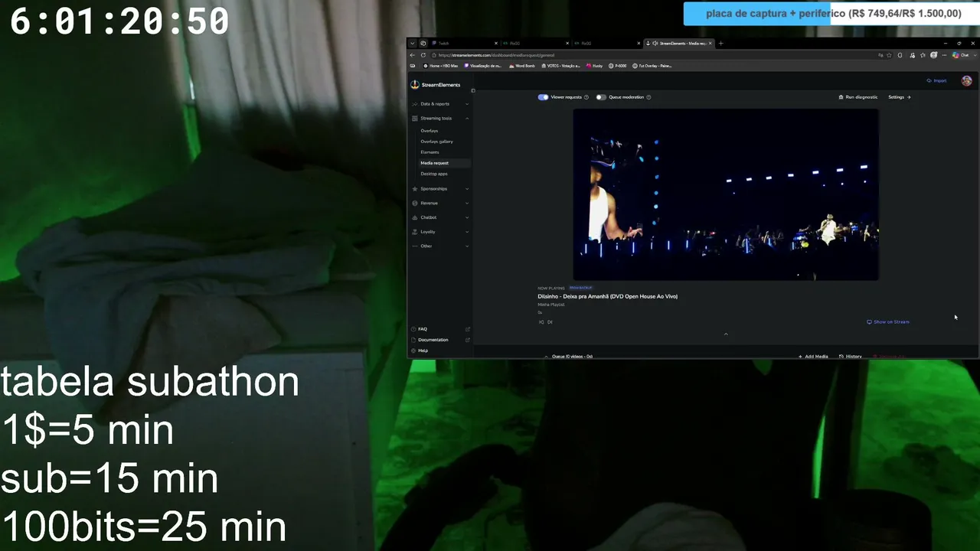The image size is (980, 551).
Task: Open Elements in the sidebar
Action: pos(430,152)
